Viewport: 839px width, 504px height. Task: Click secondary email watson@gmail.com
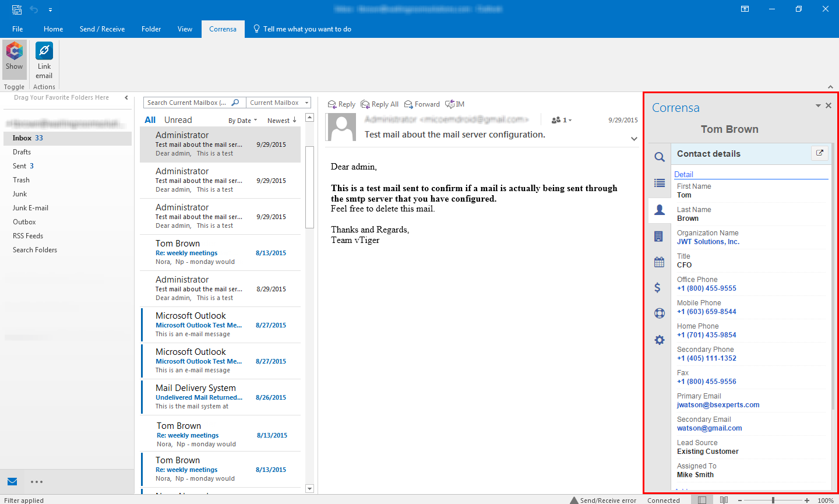click(x=709, y=428)
